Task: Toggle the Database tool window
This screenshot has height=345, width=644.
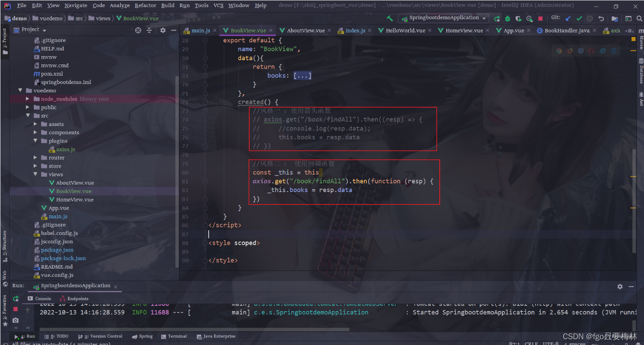Action: [641, 71]
